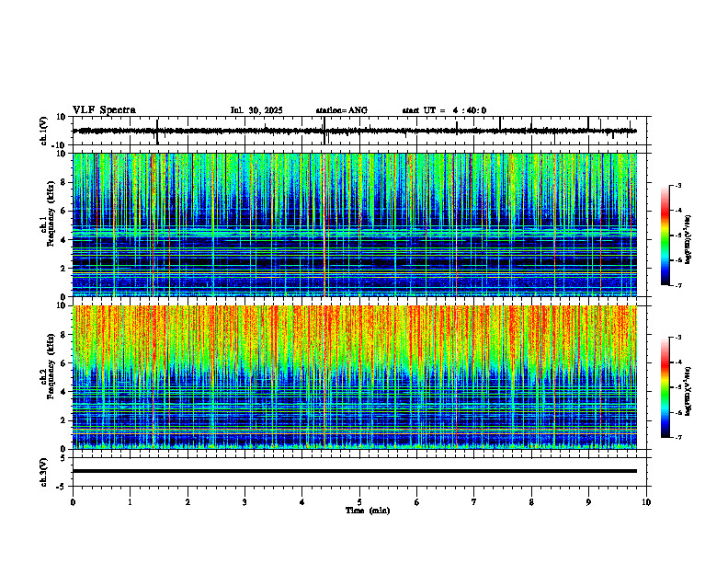Click the "-3" label on ch.1 color scale
728x563 pixels.
pos(678,185)
